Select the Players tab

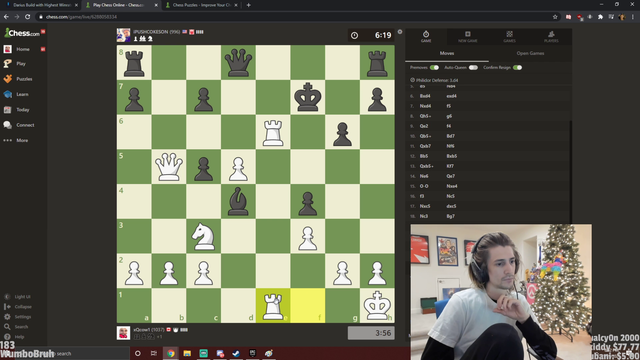[551, 36]
